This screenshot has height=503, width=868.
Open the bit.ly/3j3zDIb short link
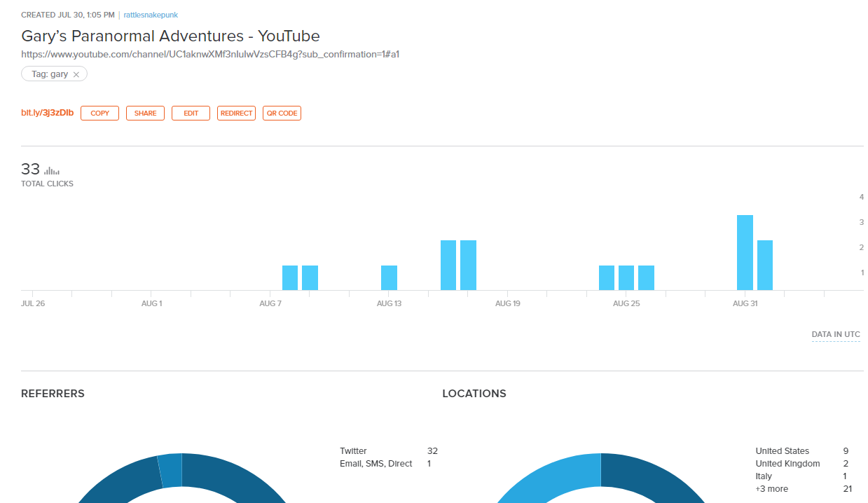point(48,113)
